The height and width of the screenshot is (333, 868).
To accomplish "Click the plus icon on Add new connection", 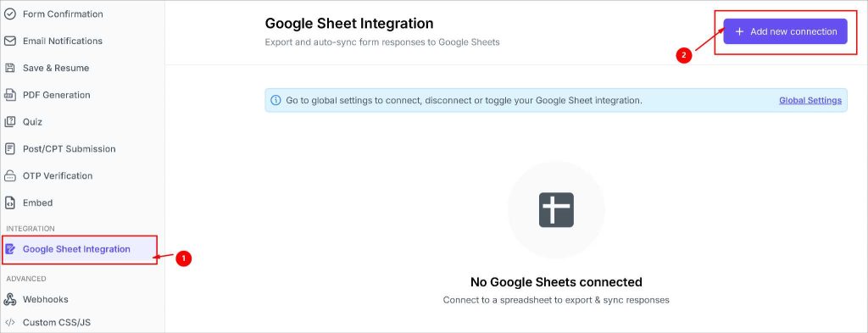I will pos(739,31).
